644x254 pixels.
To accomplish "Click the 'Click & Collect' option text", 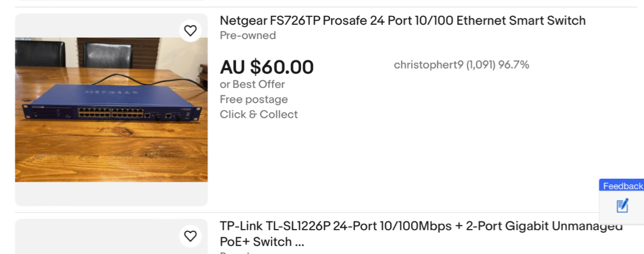I will click(259, 115).
